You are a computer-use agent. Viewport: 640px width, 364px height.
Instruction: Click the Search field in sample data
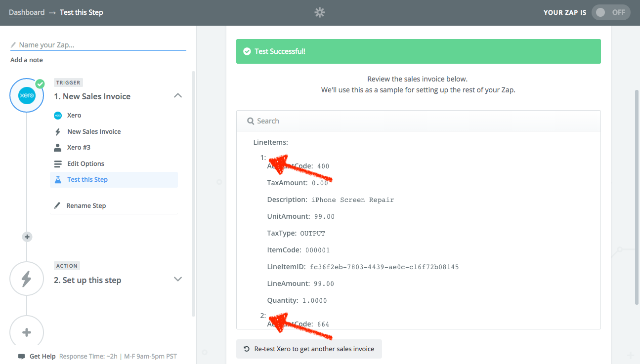(x=419, y=121)
